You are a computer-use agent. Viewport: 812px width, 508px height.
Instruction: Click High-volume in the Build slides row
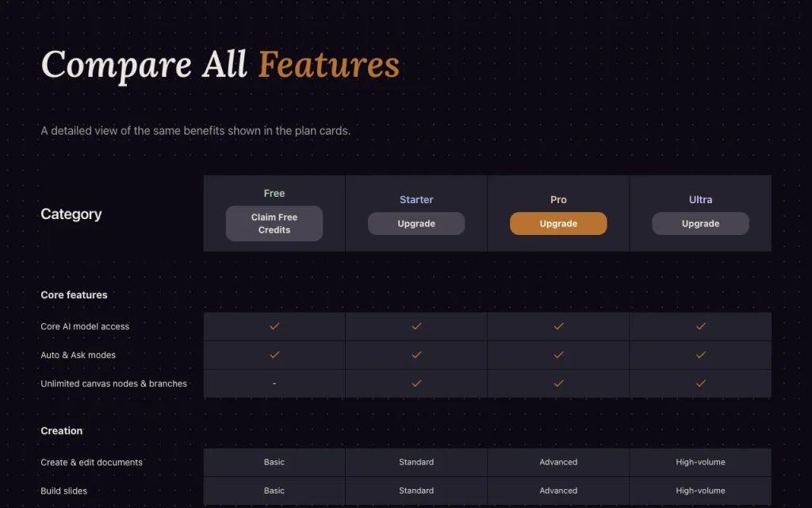(700, 491)
